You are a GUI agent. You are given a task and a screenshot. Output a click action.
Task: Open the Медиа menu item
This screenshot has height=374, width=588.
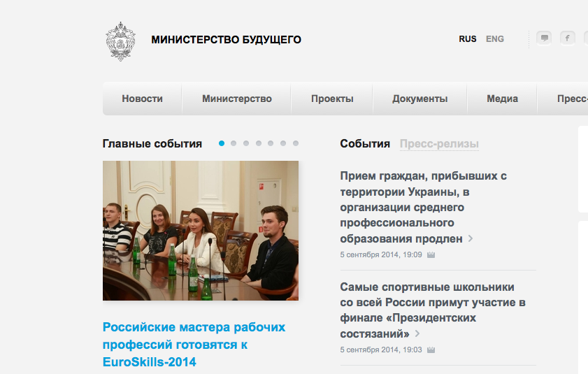click(502, 99)
